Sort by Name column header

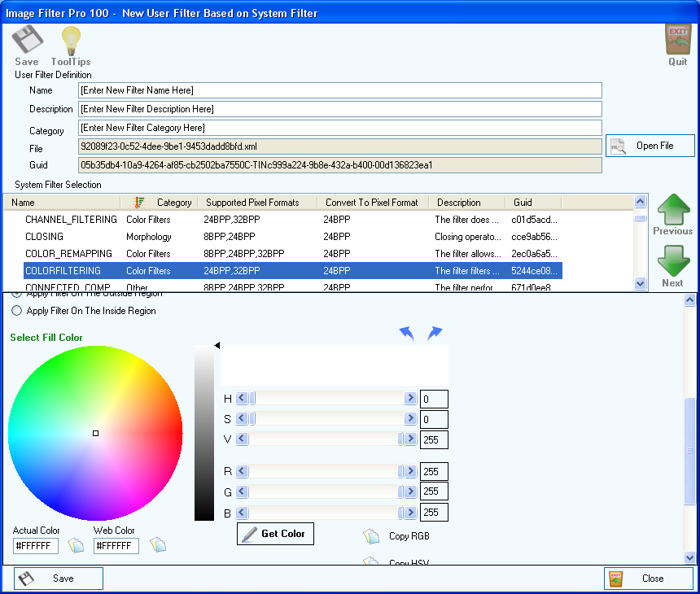62,203
